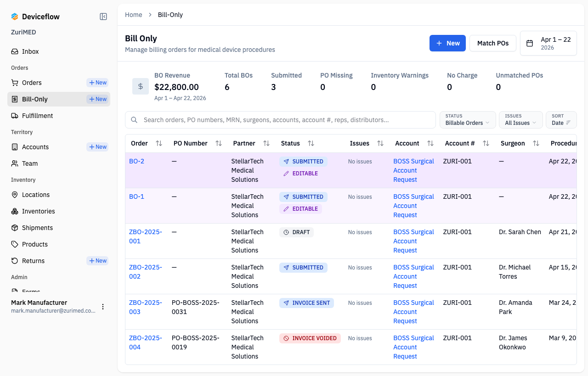588x376 pixels.
Task: Sort by Account # column arrows icon
Action: (486, 143)
